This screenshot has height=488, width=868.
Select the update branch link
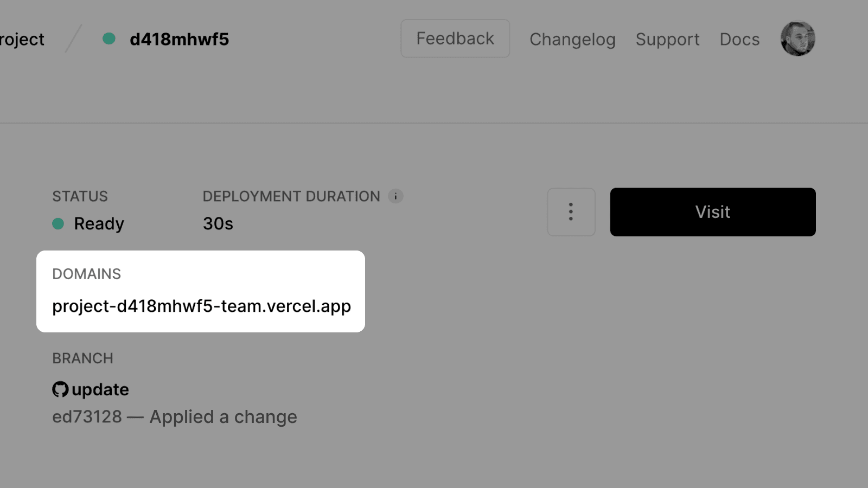(100, 389)
